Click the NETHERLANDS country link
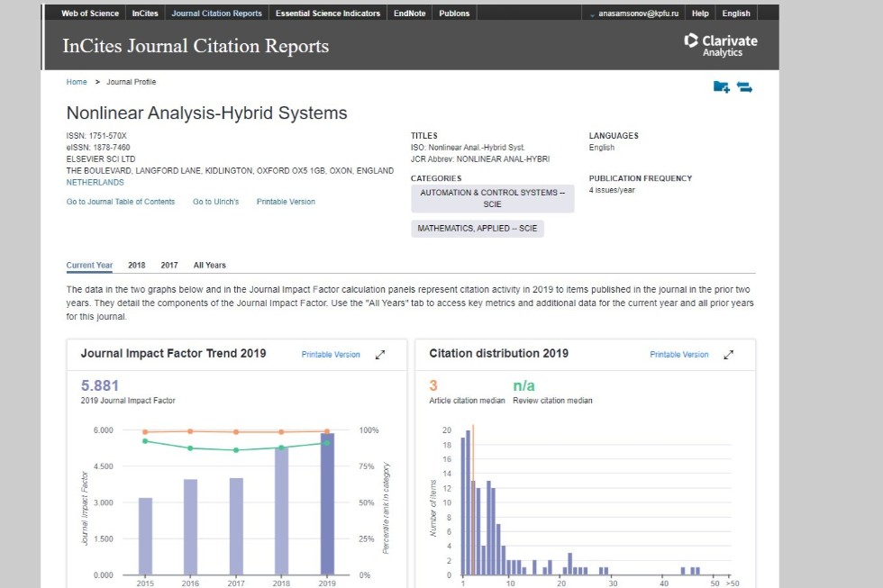Screen dimensions: 883x588 tap(95, 182)
